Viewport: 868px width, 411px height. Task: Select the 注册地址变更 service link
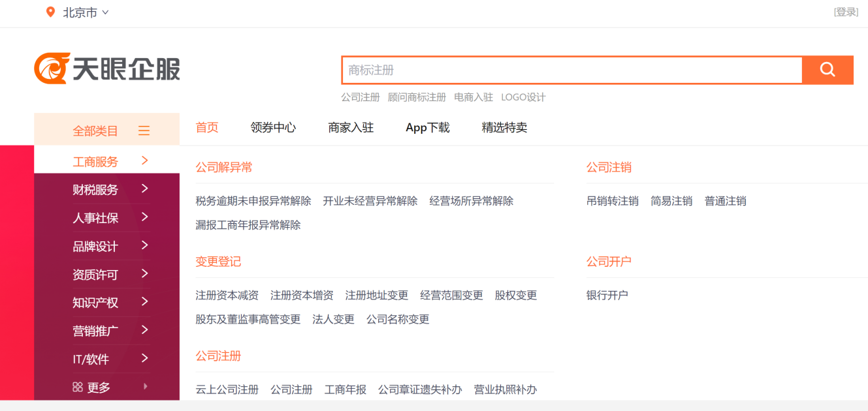[x=377, y=296]
